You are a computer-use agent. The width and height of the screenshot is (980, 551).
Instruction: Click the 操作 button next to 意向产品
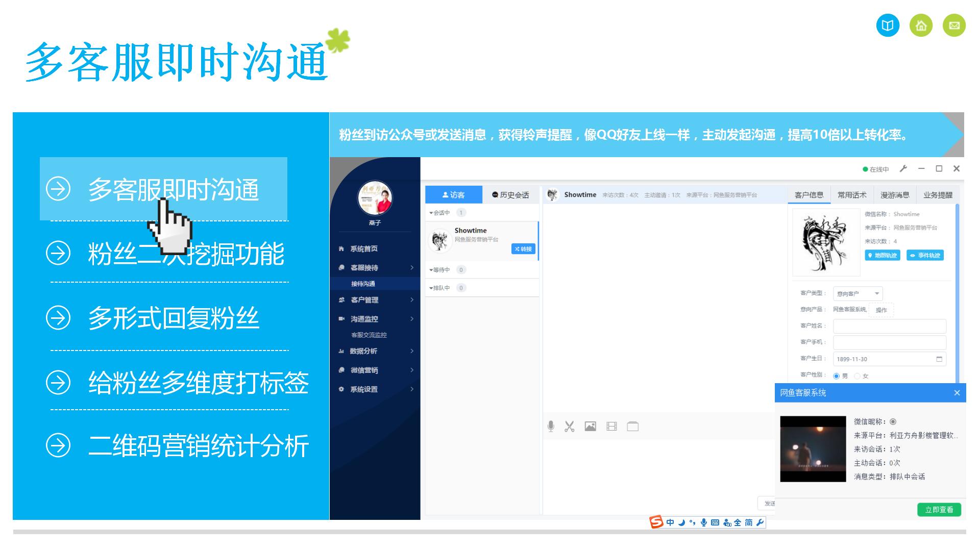pyautogui.click(x=881, y=310)
